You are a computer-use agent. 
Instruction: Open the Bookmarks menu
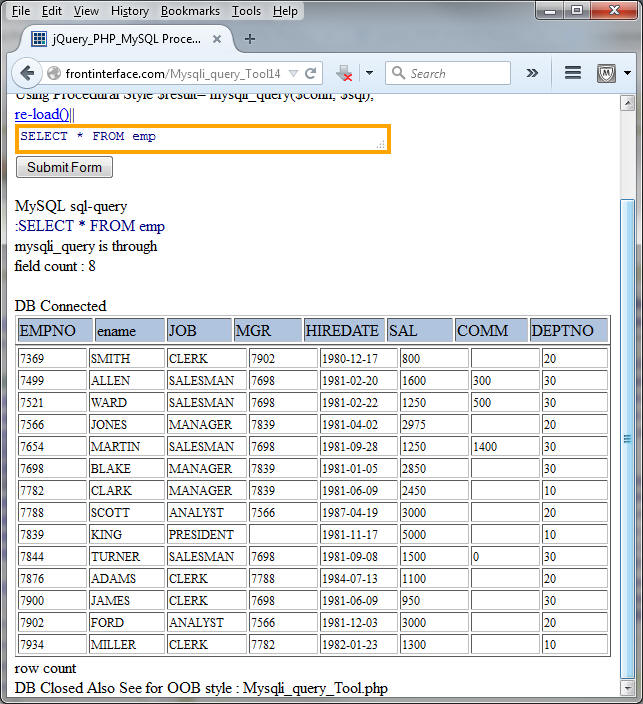point(190,11)
